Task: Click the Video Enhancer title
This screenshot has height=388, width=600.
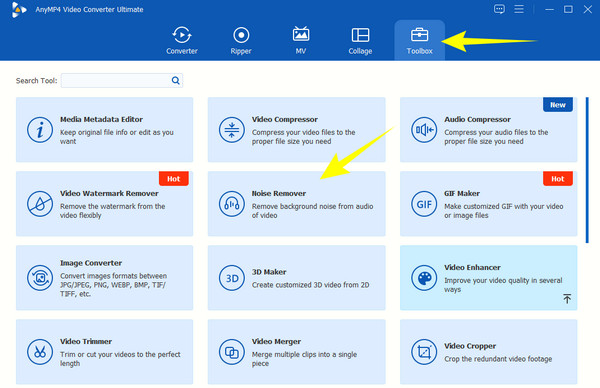Action: 472,267
